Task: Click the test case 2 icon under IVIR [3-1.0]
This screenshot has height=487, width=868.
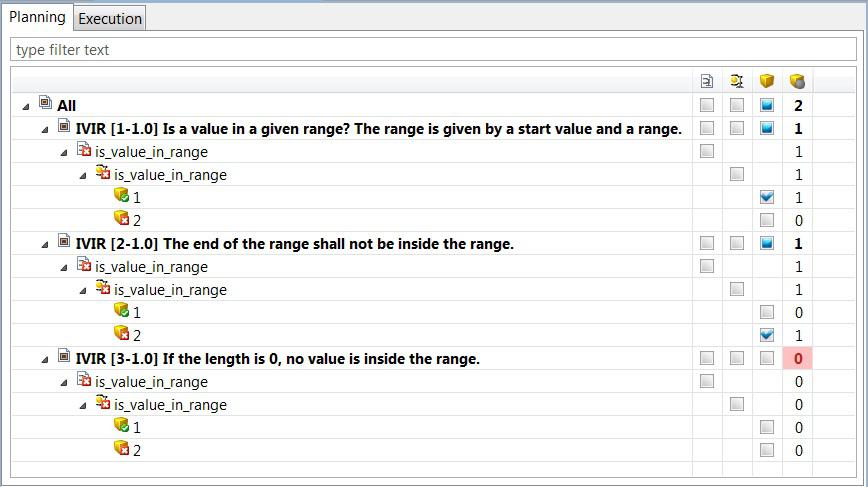Action: [121, 448]
